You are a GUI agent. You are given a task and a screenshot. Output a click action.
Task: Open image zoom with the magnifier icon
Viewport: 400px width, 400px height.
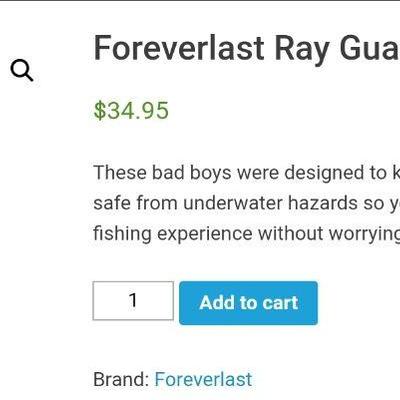(x=22, y=70)
